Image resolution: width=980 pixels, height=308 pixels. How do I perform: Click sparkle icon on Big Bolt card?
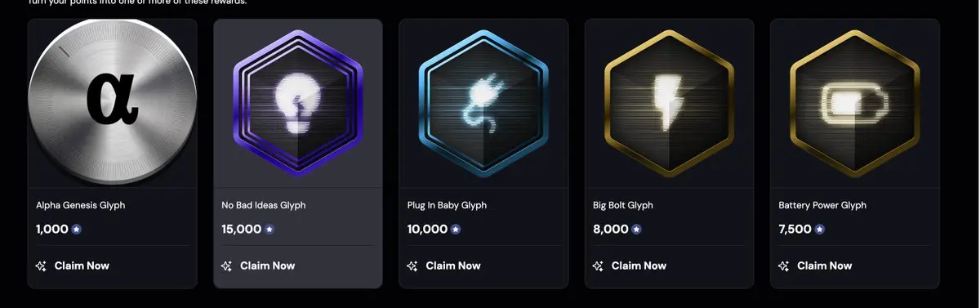pyautogui.click(x=599, y=266)
